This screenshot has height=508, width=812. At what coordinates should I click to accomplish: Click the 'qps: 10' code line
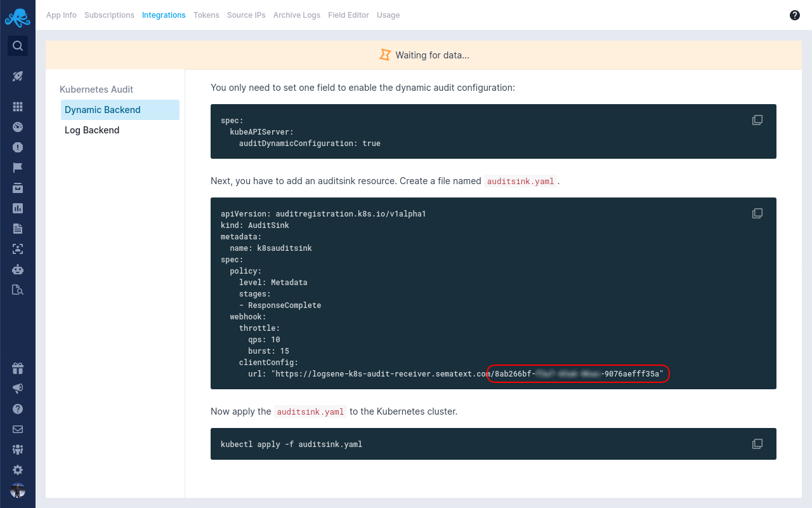(x=264, y=340)
